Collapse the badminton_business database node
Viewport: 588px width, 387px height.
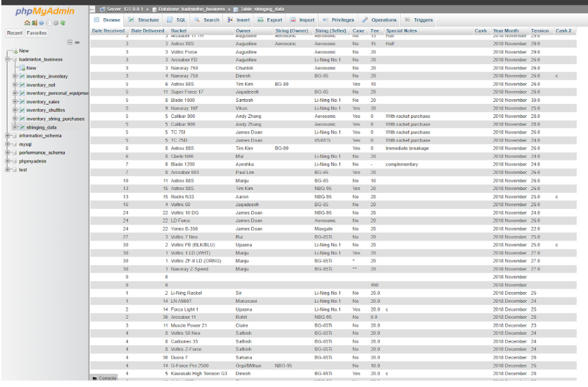point(7,59)
